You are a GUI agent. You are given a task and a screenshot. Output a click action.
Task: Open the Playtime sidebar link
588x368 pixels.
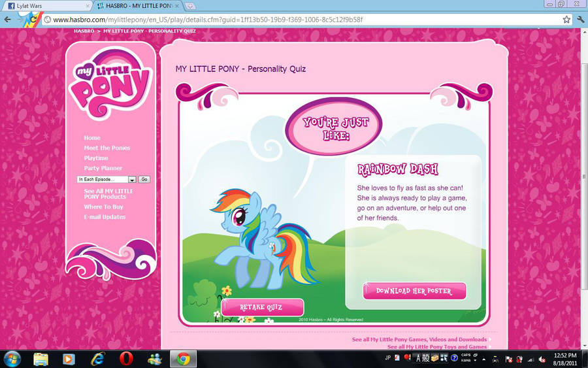(96, 158)
